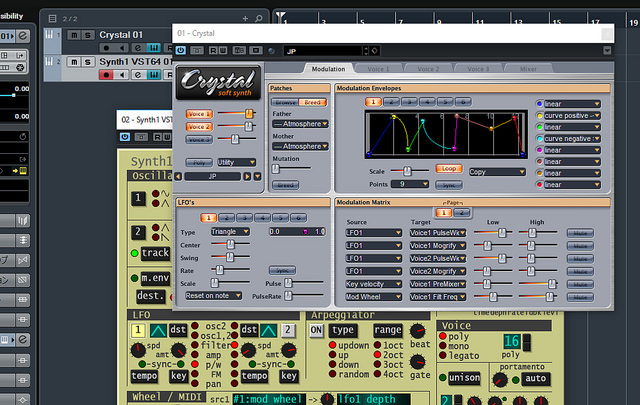640x405 pixels.
Task: Toggle monitor speaker on Synth1 VST64 track
Action: pyautogui.click(x=122, y=75)
